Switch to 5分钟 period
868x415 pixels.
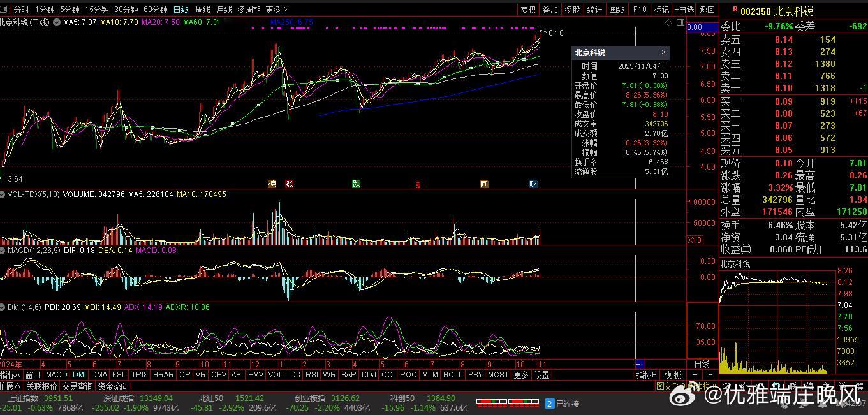(70, 10)
